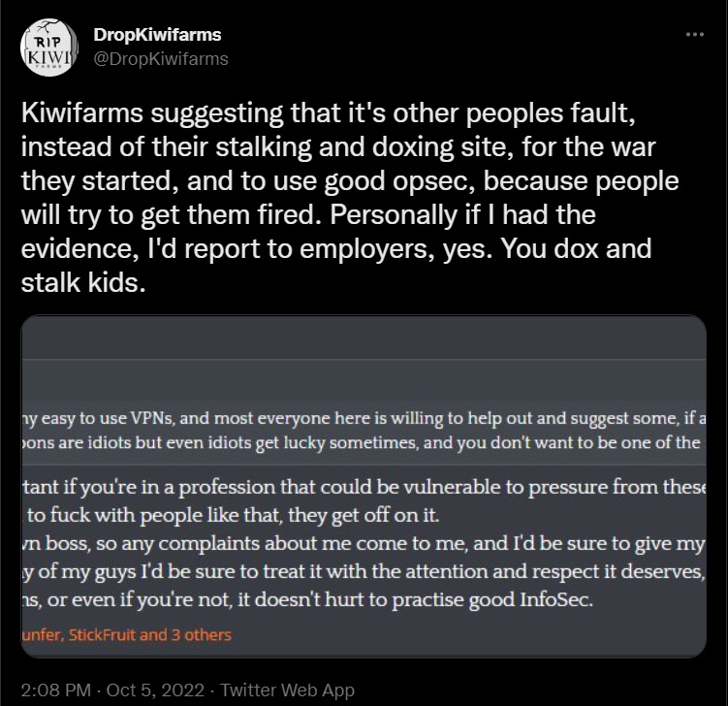728x706 pixels.
Task: Click the line ending "practise good InfoSec"
Action: coord(310,600)
